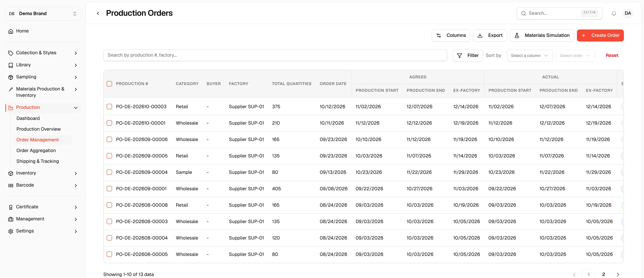644x278 pixels.
Task: Go to next page with right arrow
Action: (x=618, y=274)
